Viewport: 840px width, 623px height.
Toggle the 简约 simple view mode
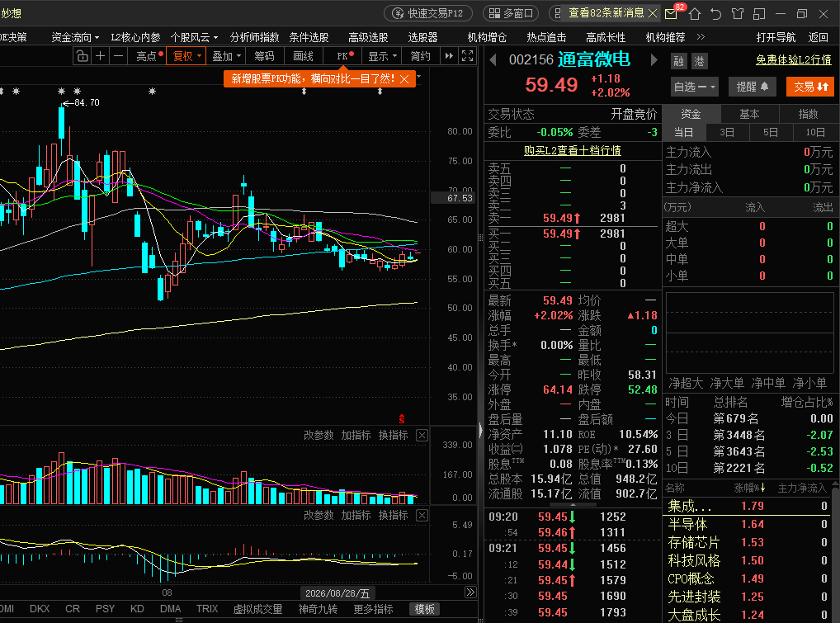click(x=421, y=56)
